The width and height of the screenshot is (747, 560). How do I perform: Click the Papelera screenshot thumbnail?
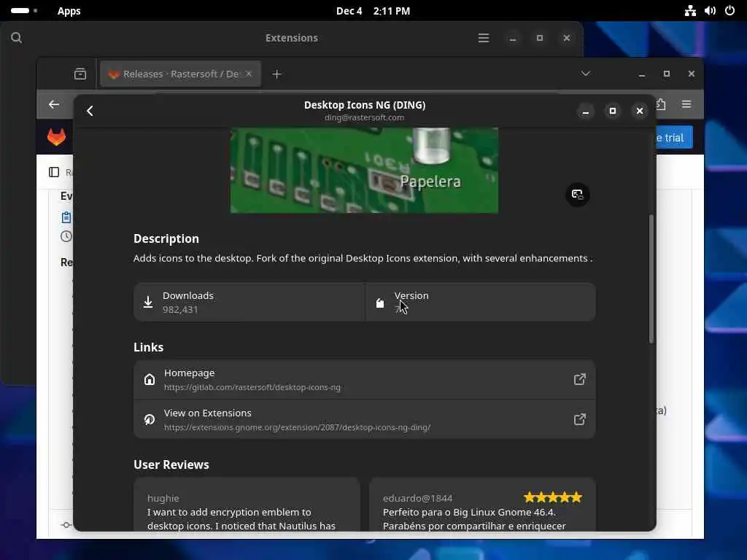[365, 170]
